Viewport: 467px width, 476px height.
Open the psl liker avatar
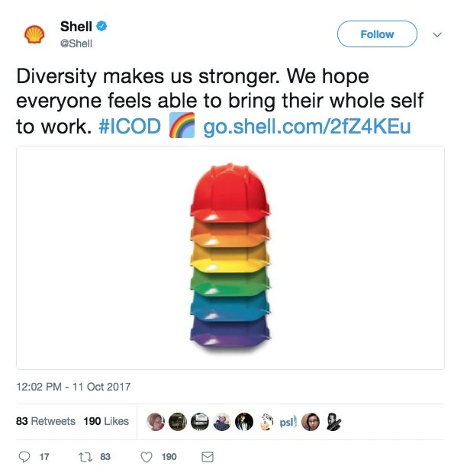288,422
